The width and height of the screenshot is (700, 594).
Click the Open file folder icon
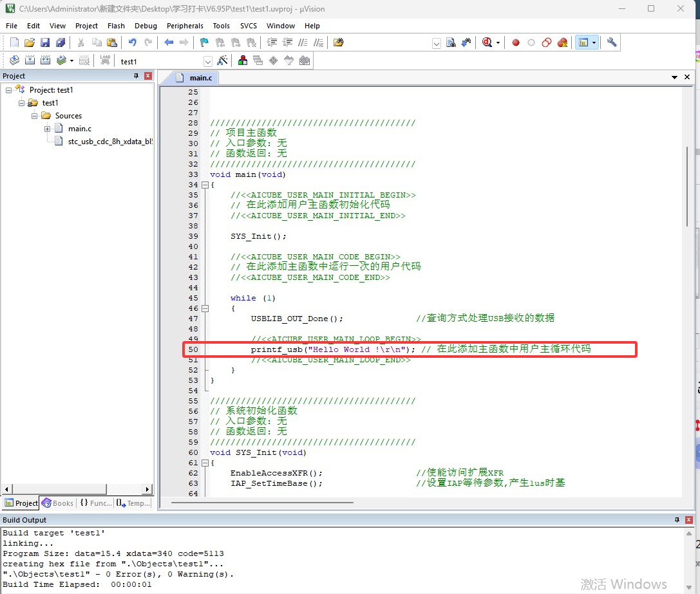pos(30,42)
